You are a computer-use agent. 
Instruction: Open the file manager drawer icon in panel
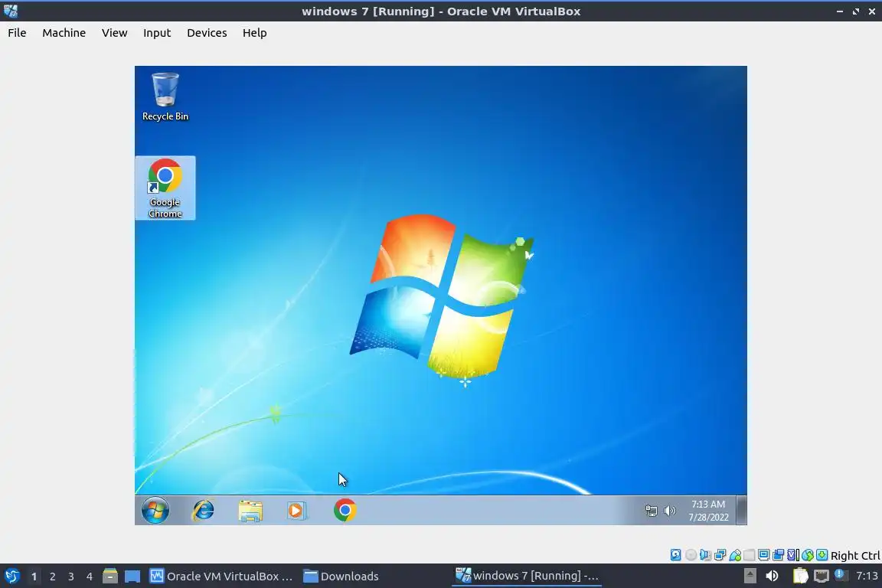click(x=110, y=577)
